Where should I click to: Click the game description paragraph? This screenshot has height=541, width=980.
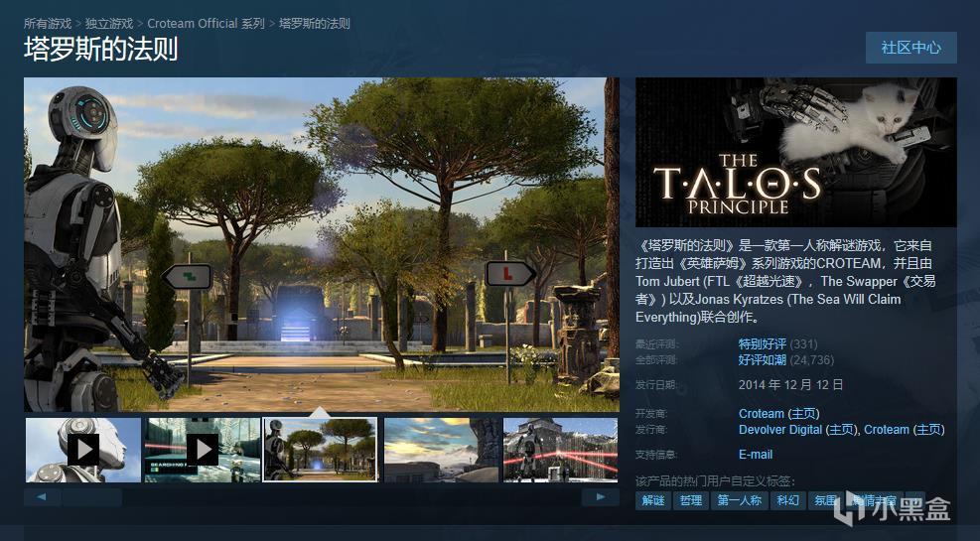coord(785,281)
